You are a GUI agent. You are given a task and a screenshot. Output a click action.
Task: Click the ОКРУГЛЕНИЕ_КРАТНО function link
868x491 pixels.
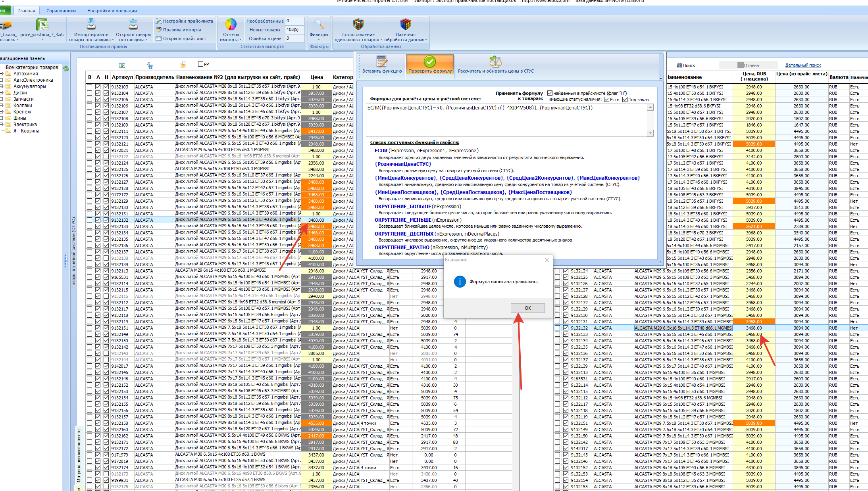point(402,247)
